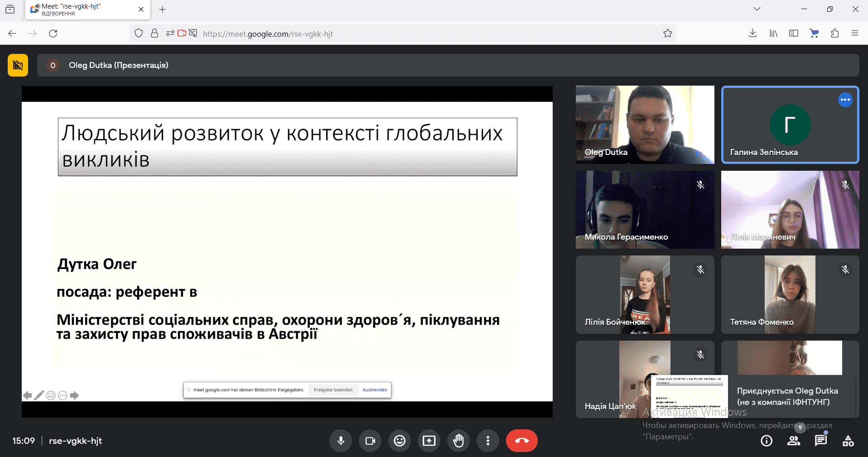Image resolution: width=868 pixels, height=457 pixels.
Task: Bookmark this page with the star icon
Action: click(x=667, y=34)
